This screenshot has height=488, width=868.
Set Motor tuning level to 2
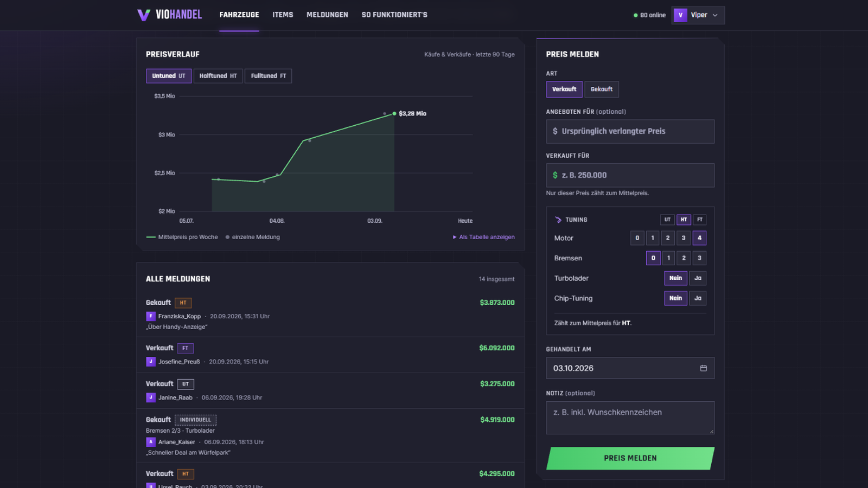tap(668, 238)
